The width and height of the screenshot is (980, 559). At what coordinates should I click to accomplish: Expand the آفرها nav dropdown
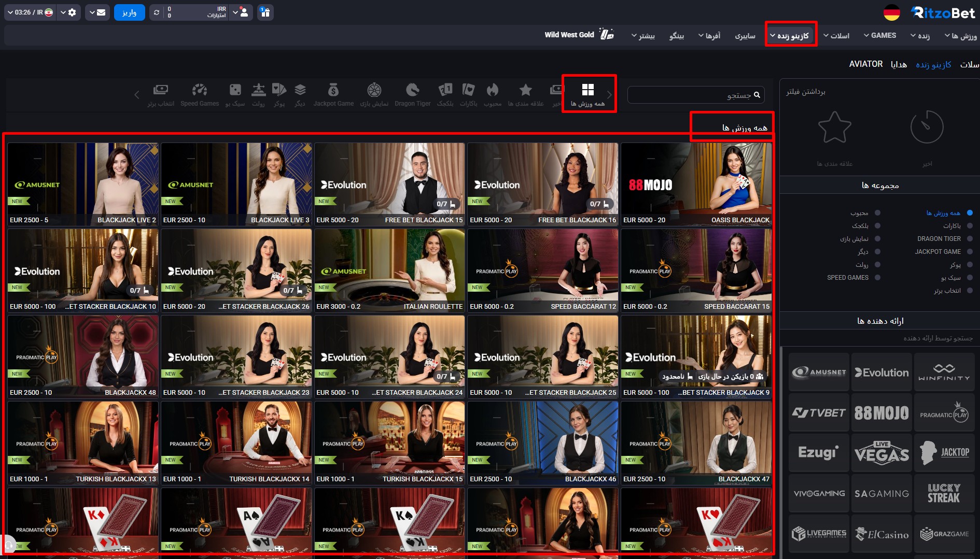709,36
